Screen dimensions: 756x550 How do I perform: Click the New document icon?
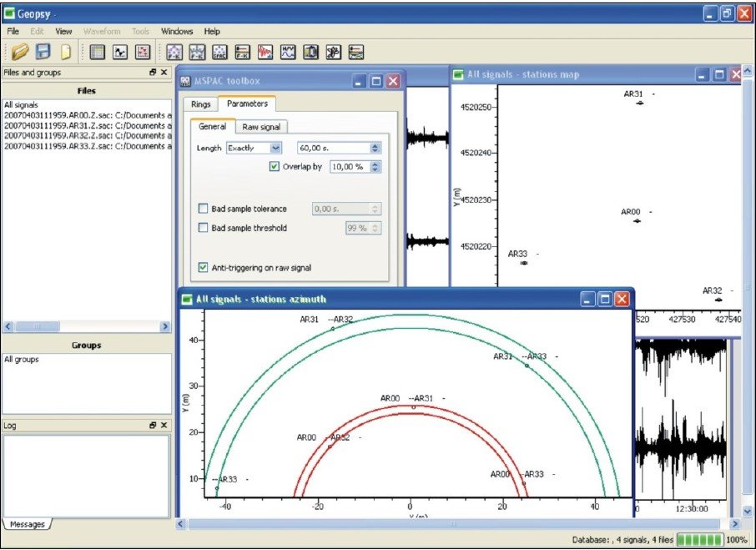(x=65, y=52)
